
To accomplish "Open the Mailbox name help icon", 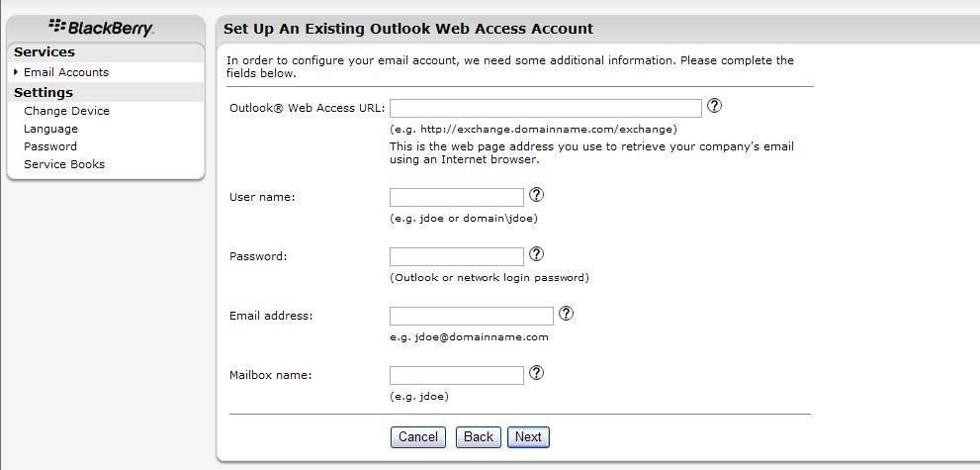I will [536, 372].
